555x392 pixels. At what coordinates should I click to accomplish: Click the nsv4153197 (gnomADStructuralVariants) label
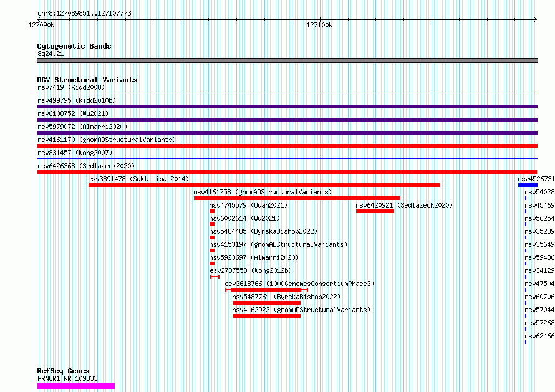[278, 244]
